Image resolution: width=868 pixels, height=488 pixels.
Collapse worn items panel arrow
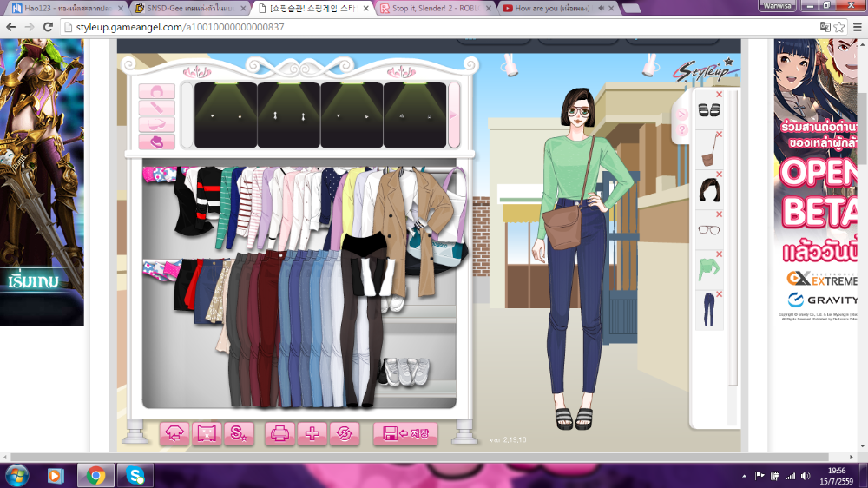(682, 114)
